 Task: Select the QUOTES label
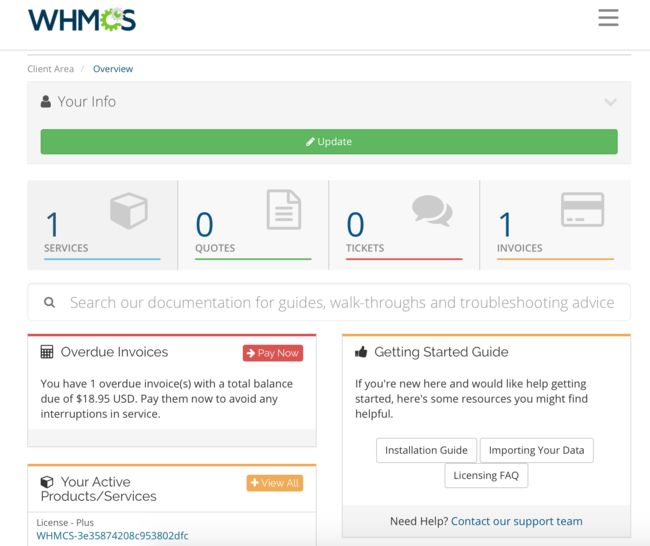[x=215, y=248]
